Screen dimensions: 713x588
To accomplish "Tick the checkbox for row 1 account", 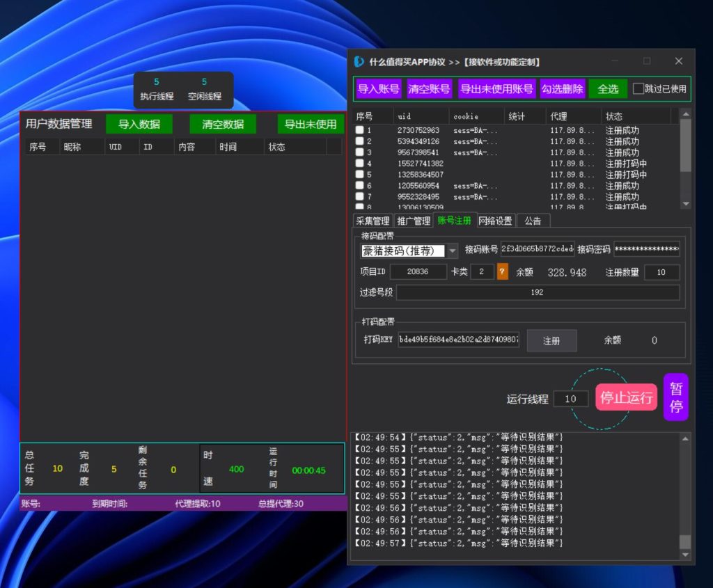I will click(x=359, y=130).
